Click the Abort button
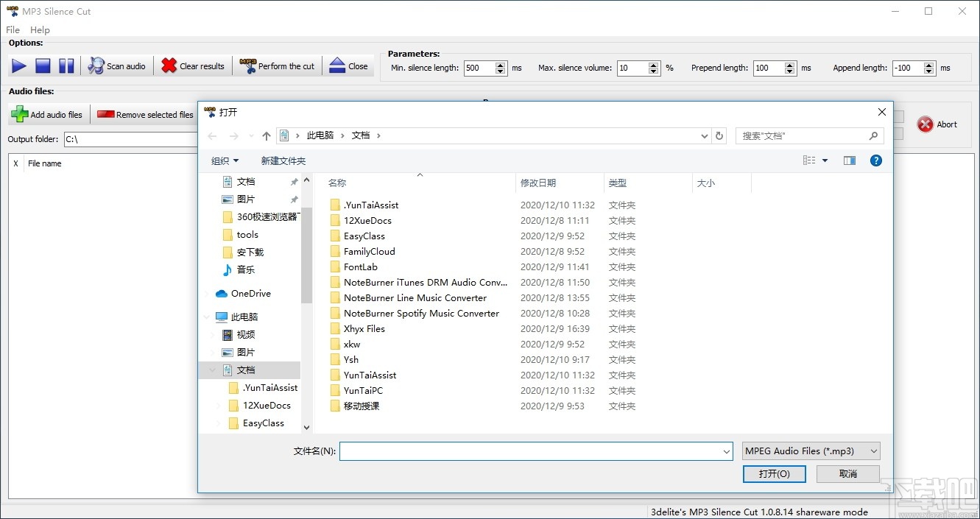The width and height of the screenshot is (980, 519). pyautogui.click(x=938, y=124)
